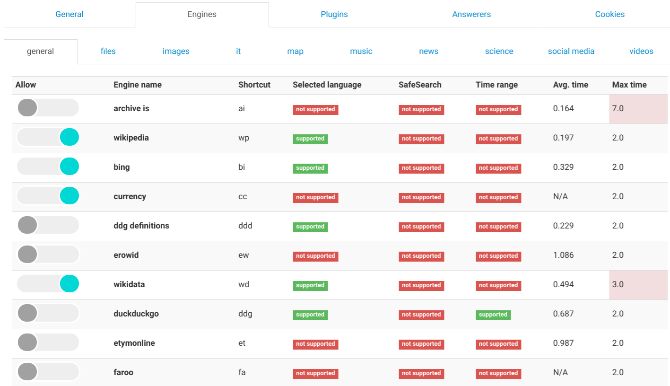
Task: Show the science engines tab
Action: tap(499, 51)
